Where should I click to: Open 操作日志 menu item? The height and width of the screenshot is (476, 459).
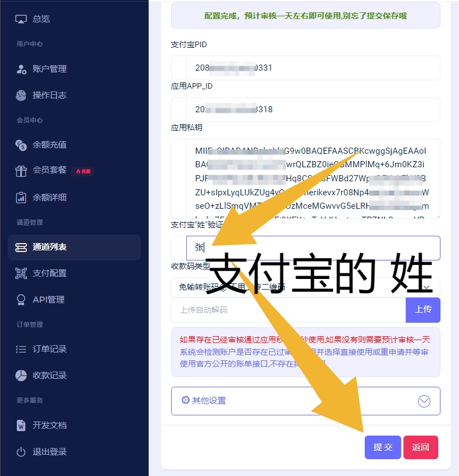pos(49,95)
